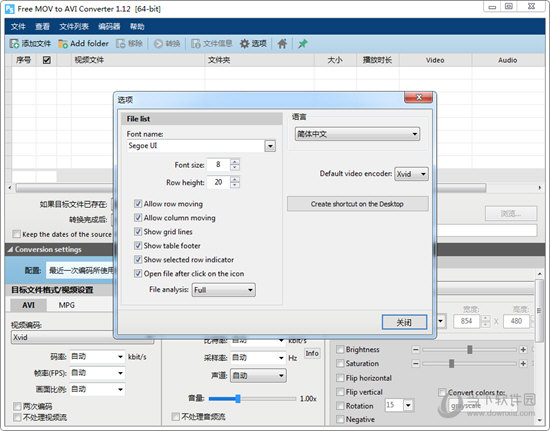
Task: Click brightness minus button
Action: point(415,350)
